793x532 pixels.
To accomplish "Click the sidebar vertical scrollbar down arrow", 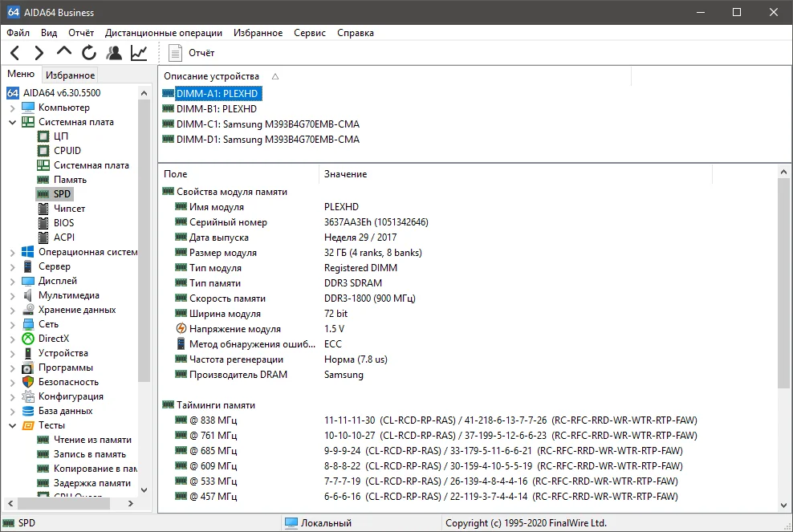I will (x=144, y=489).
